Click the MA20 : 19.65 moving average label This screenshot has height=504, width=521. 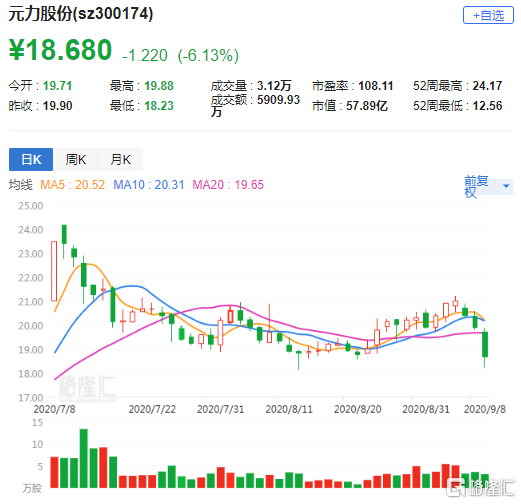(228, 185)
